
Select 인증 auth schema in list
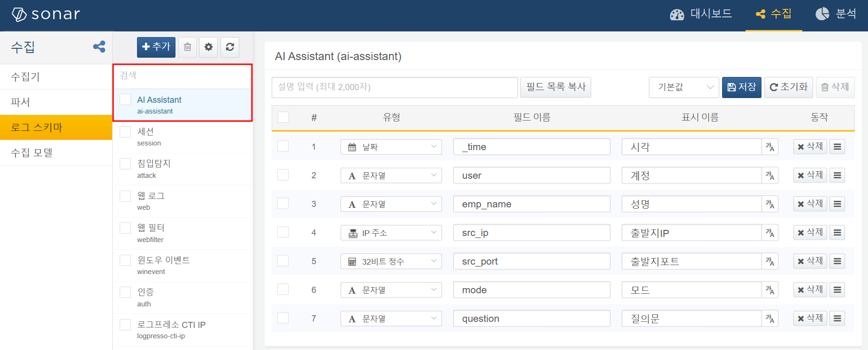click(183, 298)
